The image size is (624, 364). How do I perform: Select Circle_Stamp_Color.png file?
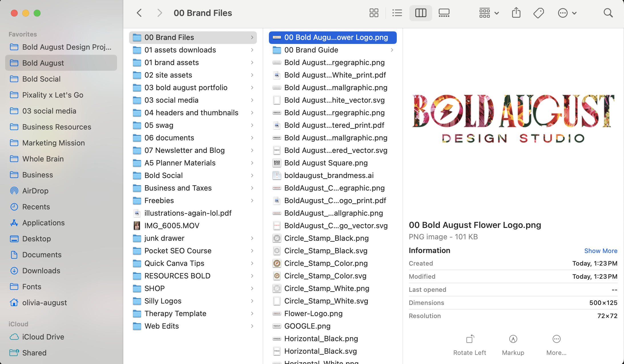click(326, 263)
